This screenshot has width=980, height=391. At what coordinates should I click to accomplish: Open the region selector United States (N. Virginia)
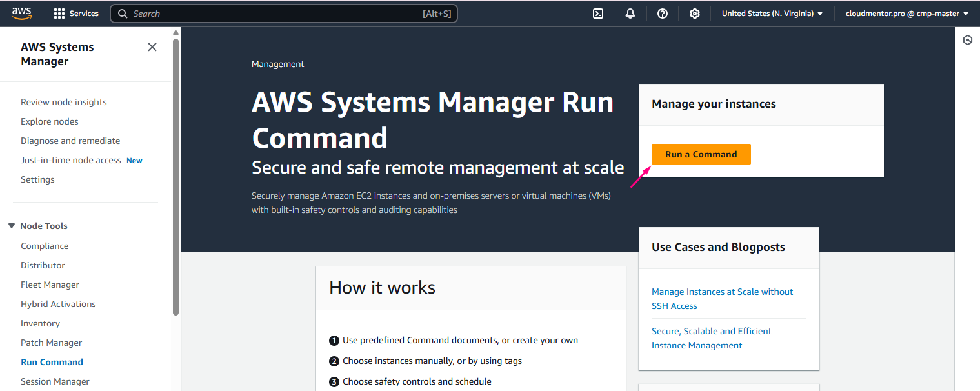pyautogui.click(x=772, y=14)
